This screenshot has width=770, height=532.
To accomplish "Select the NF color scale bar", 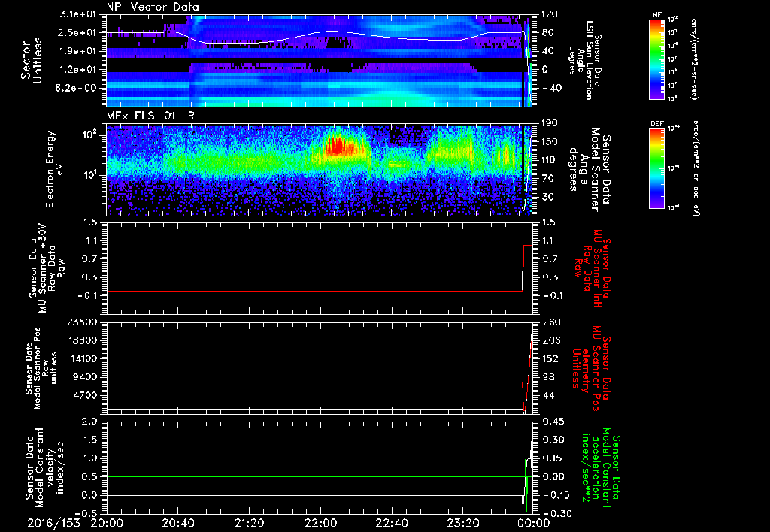I will point(656,59).
